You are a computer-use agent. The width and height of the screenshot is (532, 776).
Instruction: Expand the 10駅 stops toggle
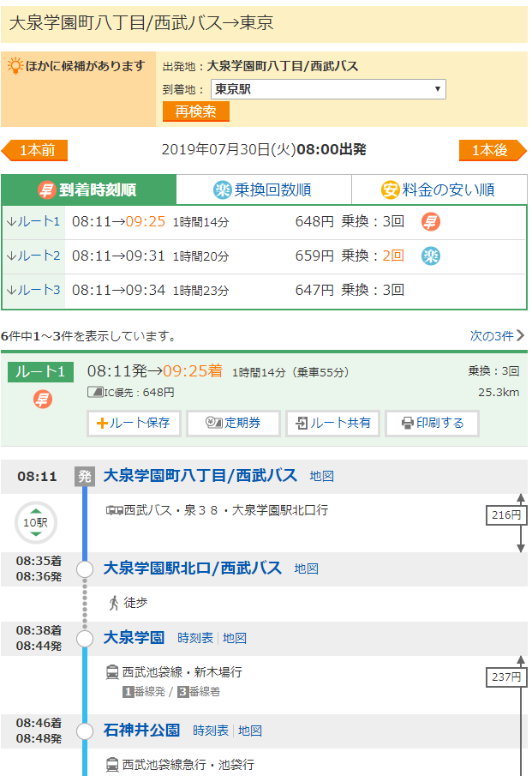click(x=36, y=522)
